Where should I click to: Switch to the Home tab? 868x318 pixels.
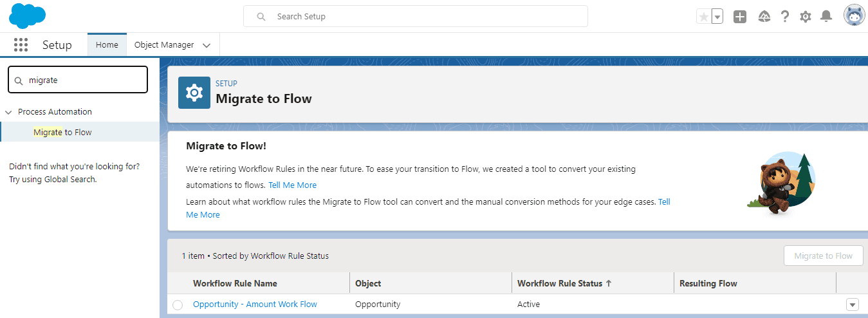point(107,45)
